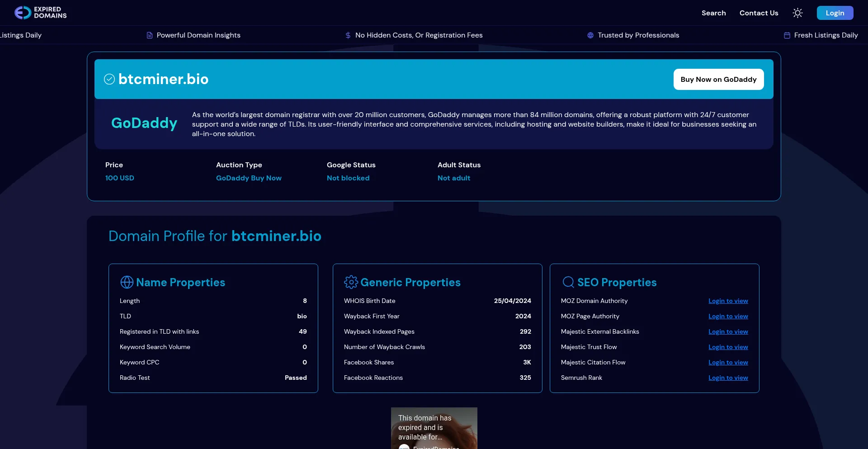Screen dimensions: 868x449
Task: Click the Domain Profile for btcminer.bio heading
Action: click(215, 236)
